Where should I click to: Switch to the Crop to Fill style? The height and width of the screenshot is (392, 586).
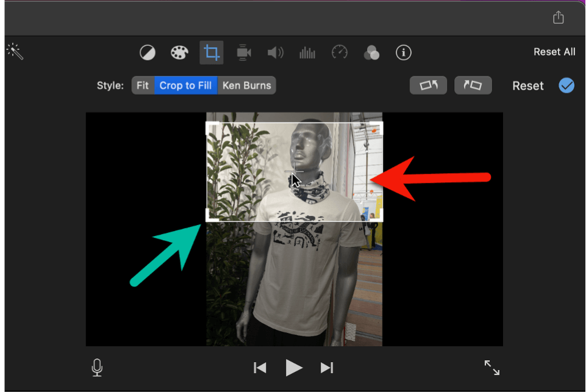(x=185, y=85)
